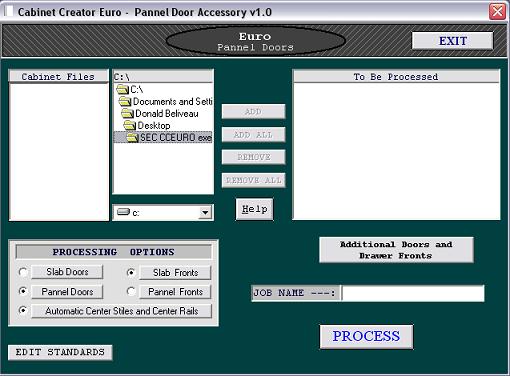The height and width of the screenshot is (376, 510).
Task: Select the Donald Beliveau folder
Action: tap(163, 113)
